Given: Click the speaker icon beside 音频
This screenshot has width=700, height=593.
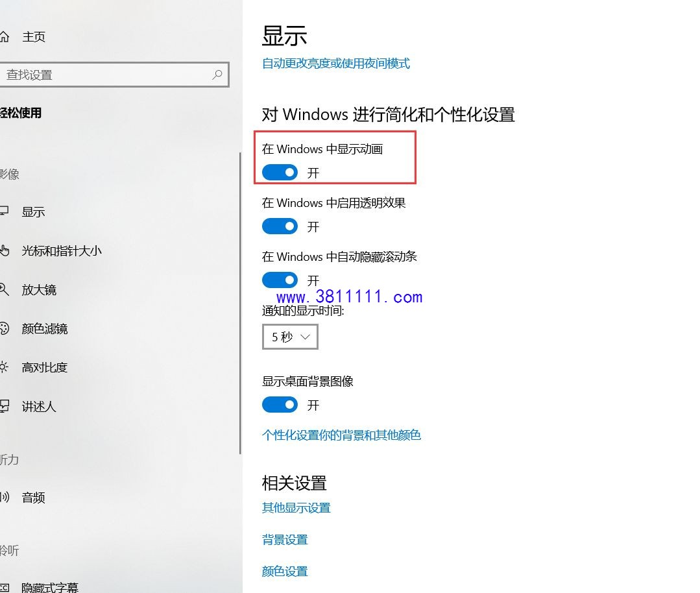Looking at the screenshot, I should pos(5,497).
